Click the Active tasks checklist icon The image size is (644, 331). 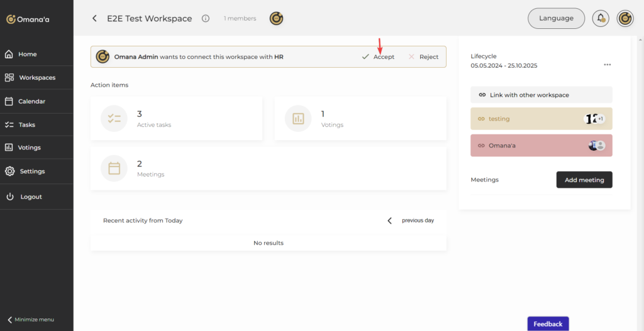point(114,119)
